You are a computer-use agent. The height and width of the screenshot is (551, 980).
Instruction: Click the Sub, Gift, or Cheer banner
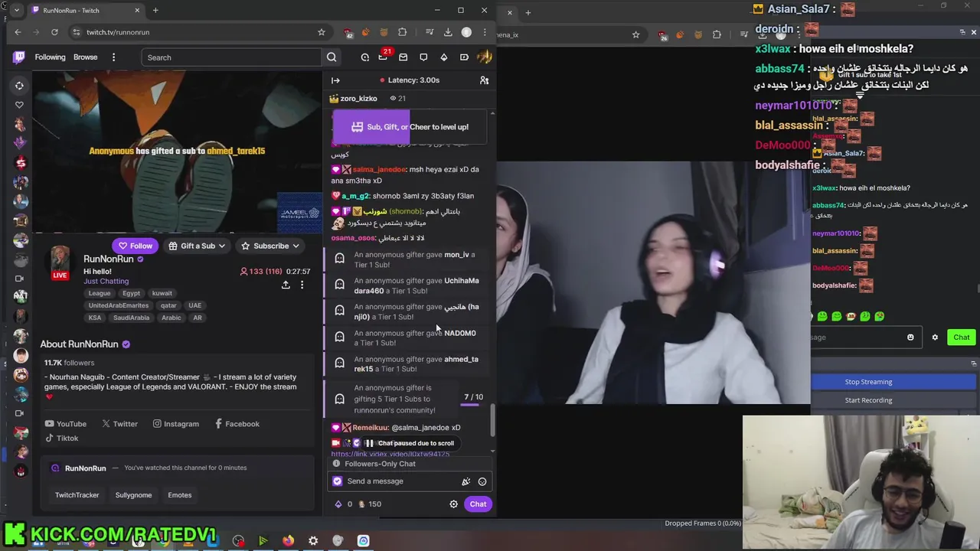[409, 127]
